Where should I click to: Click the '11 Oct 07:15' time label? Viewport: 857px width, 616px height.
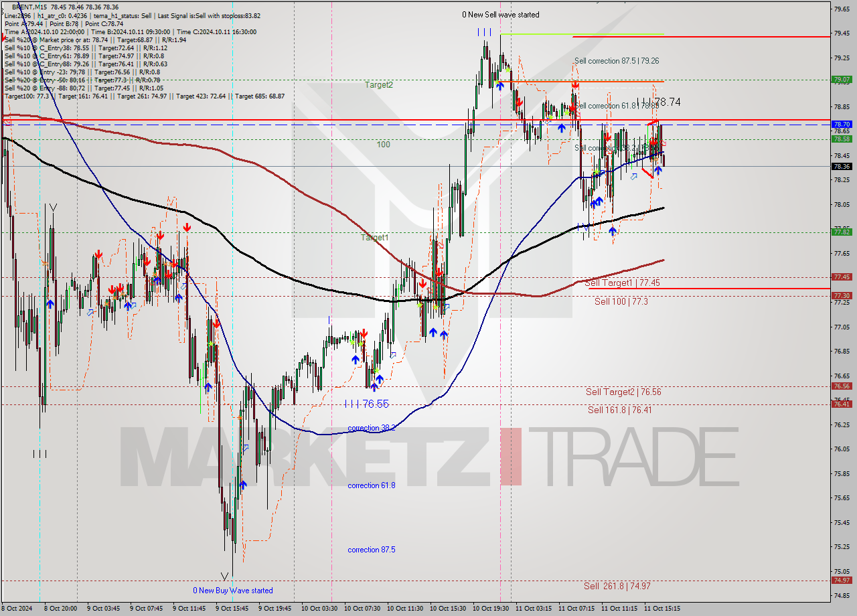click(576, 609)
